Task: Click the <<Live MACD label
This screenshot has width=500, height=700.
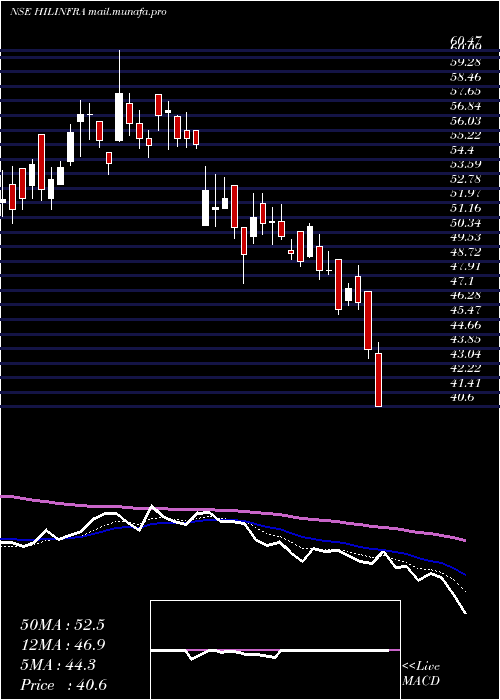Action: click(x=421, y=674)
